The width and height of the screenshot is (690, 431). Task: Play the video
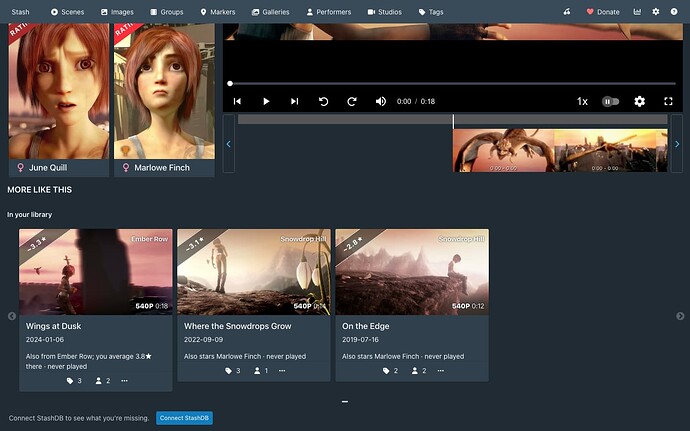(266, 101)
